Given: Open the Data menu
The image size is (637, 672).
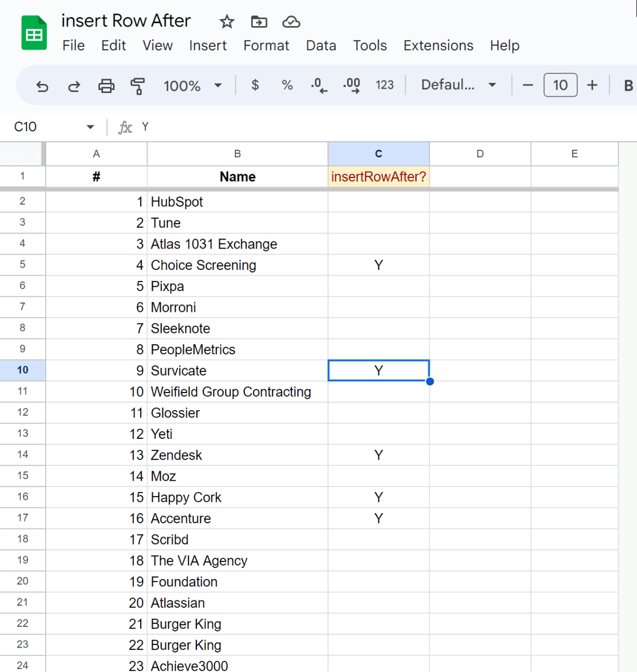Looking at the screenshot, I should click(x=321, y=46).
